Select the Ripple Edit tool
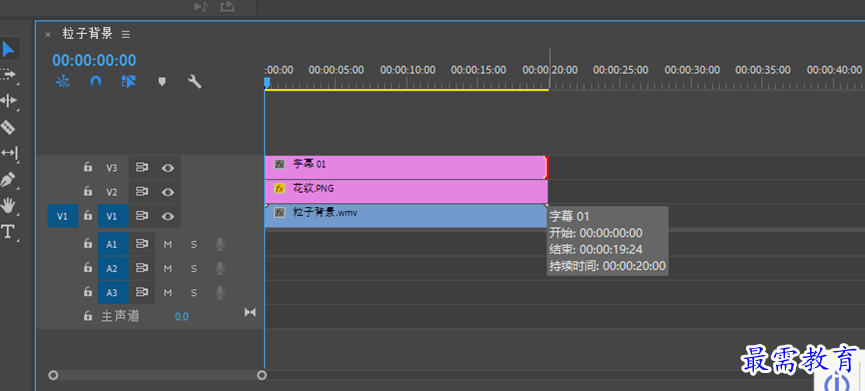Viewport: 865px width, 391px height. coord(8,101)
